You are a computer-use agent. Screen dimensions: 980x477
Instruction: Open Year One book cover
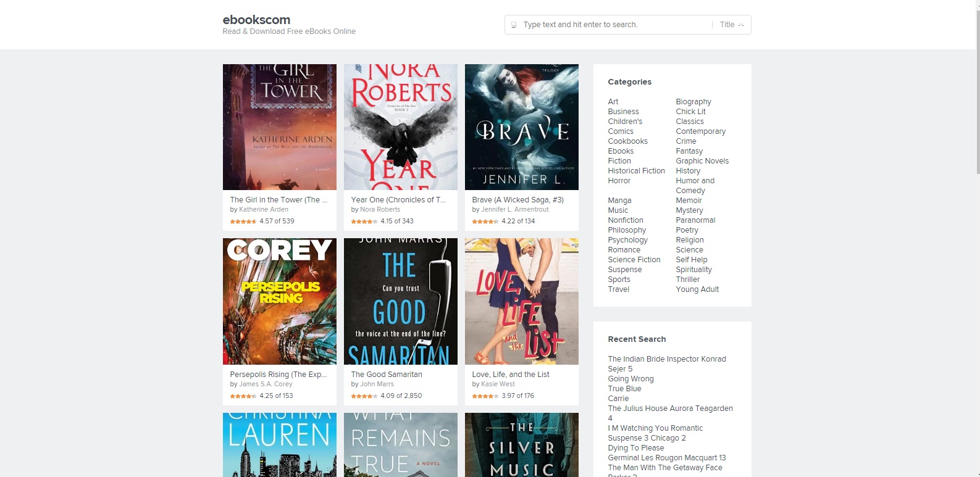(401, 127)
